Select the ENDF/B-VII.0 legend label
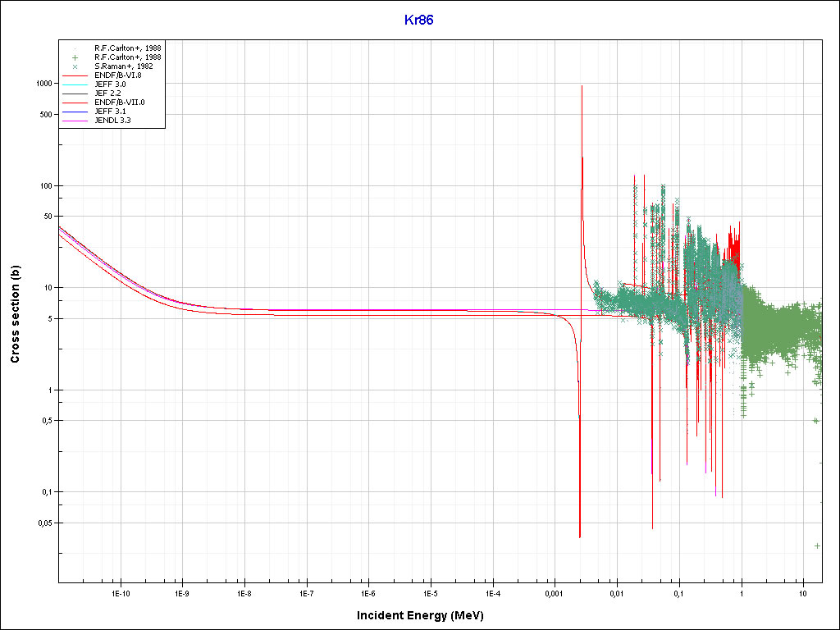Viewport: 840px width, 630px height. click(x=120, y=102)
